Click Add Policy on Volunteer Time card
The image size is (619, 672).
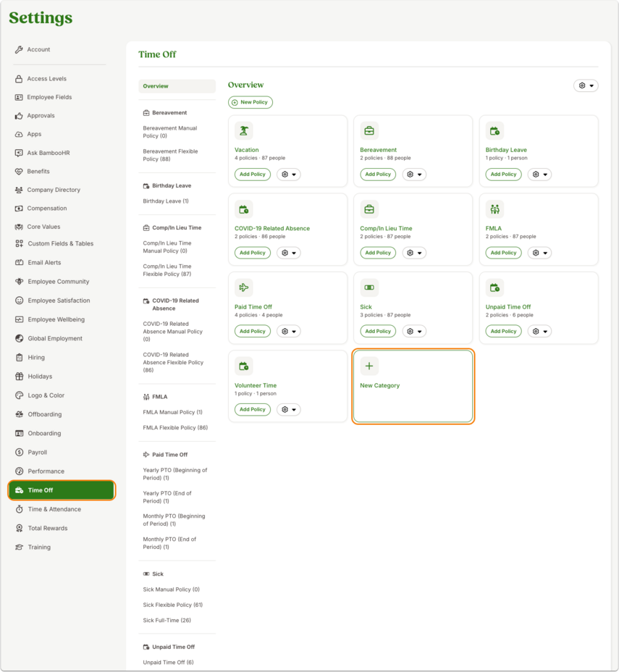tap(253, 410)
